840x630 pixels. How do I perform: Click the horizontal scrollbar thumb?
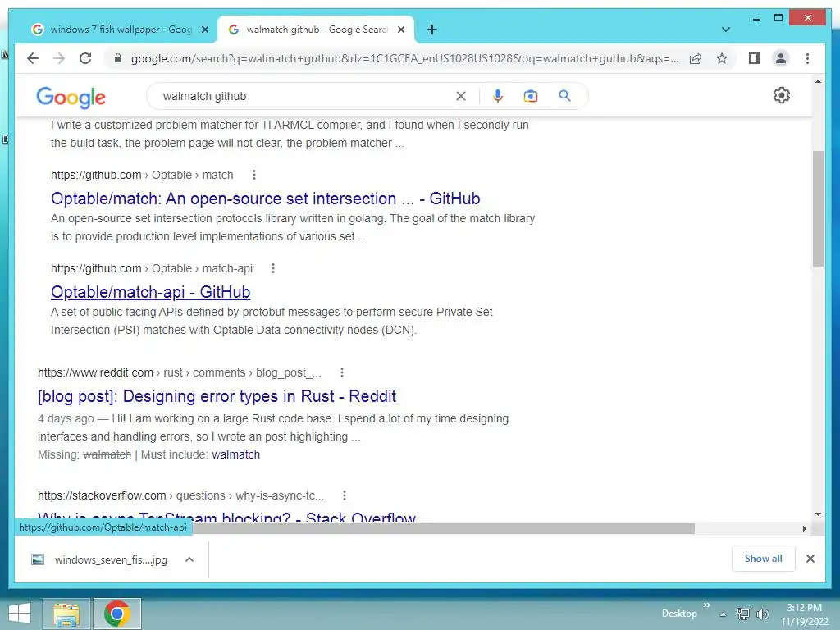[444, 529]
